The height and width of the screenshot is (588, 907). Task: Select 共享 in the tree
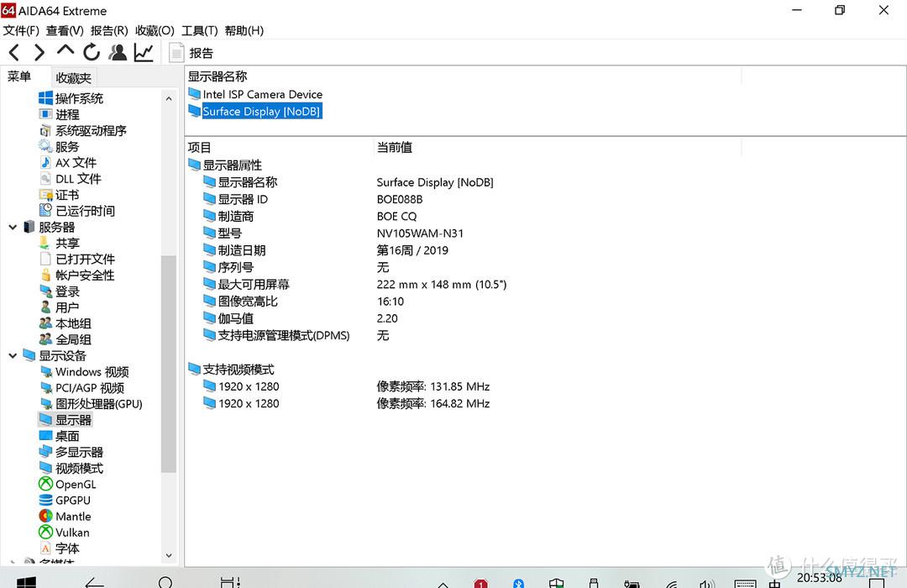[59, 243]
